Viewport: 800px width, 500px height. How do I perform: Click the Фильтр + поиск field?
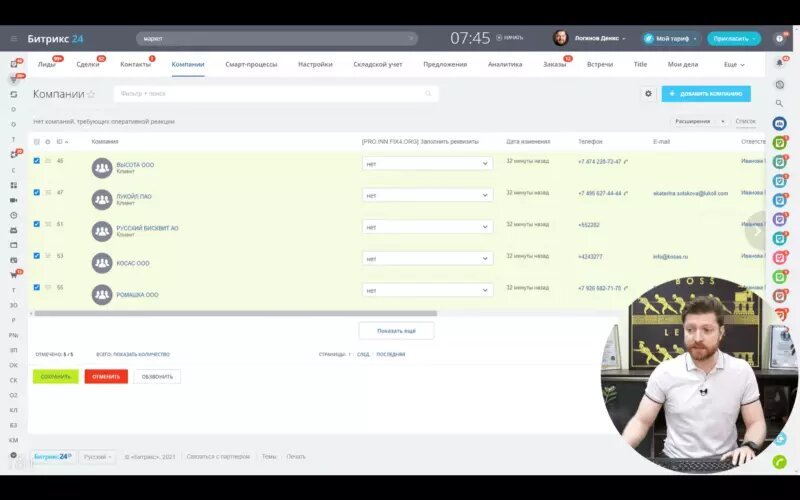click(276, 94)
